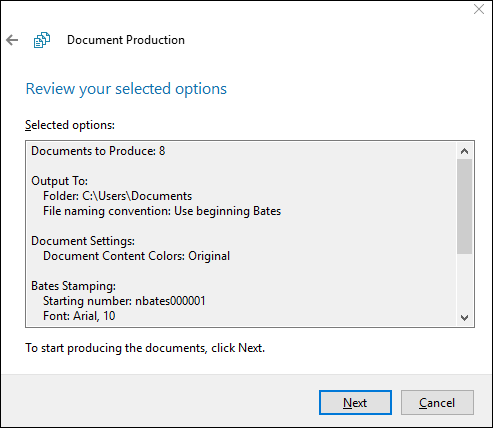Close the Document Production dialog
This screenshot has width=493, height=428.
[479, 9]
